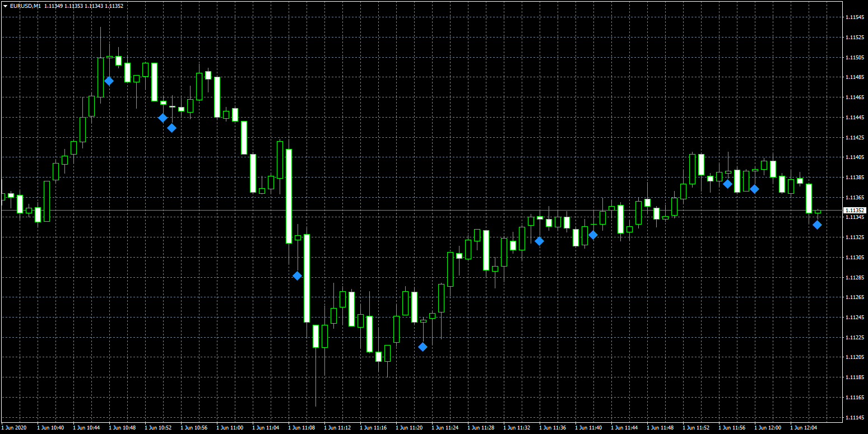This screenshot has width=868, height=434.
Task: Click the 1.11285 price axis label
Action: pos(855,278)
